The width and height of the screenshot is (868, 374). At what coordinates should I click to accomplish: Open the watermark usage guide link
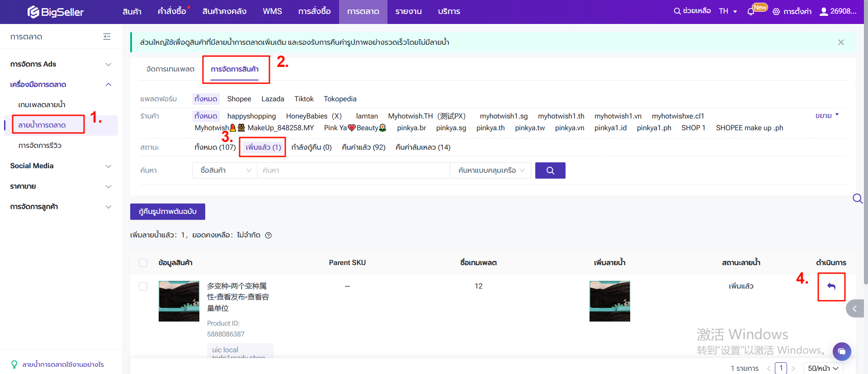(x=63, y=365)
